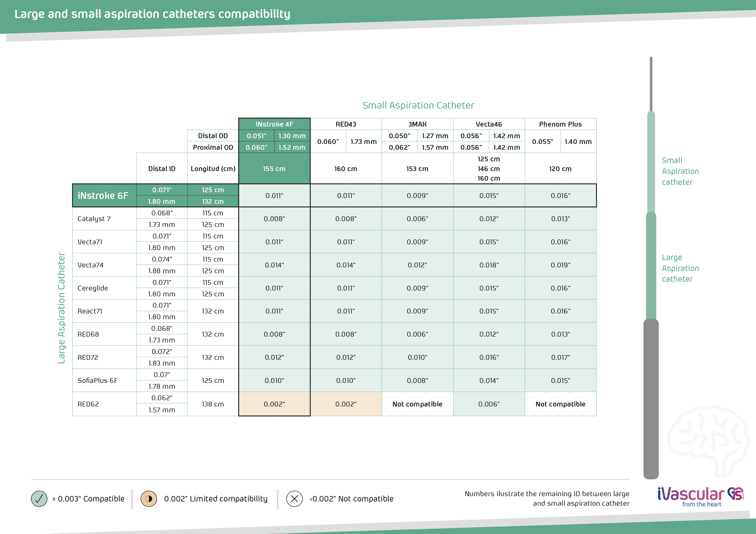Image resolution: width=756 pixels, height=534 pixels.
Task: Click the 0.018" cell in Vecta74 row
Action: click(489, 265)
